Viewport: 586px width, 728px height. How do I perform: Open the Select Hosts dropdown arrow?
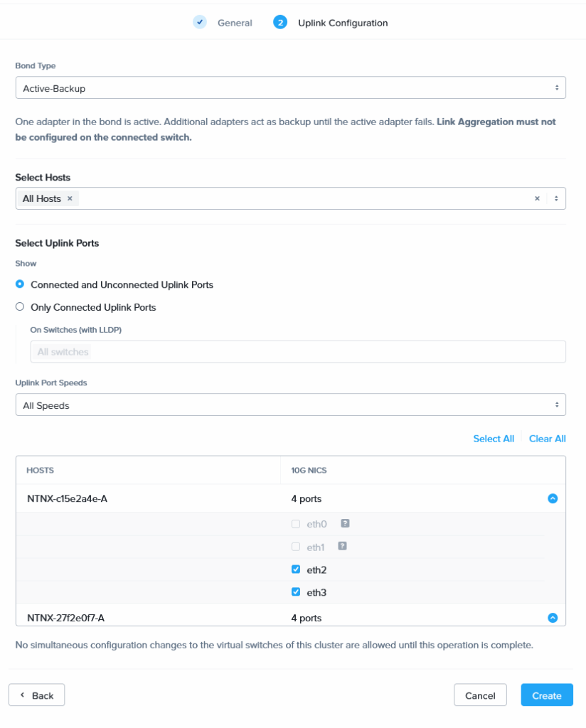[556, 199]
